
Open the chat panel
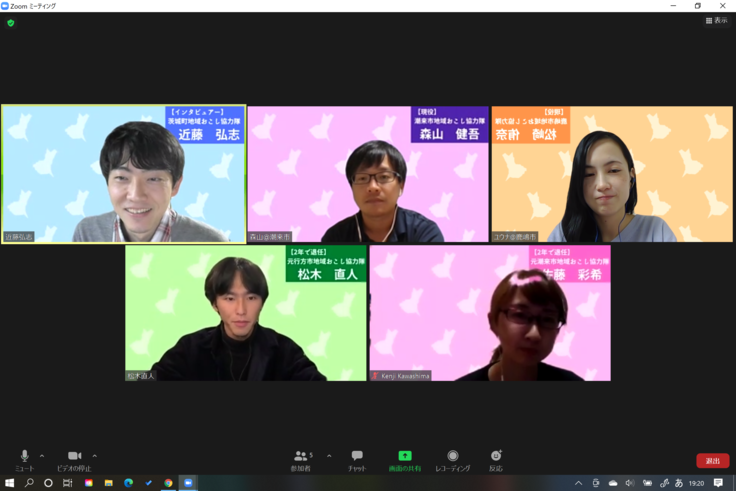(357, 457)
